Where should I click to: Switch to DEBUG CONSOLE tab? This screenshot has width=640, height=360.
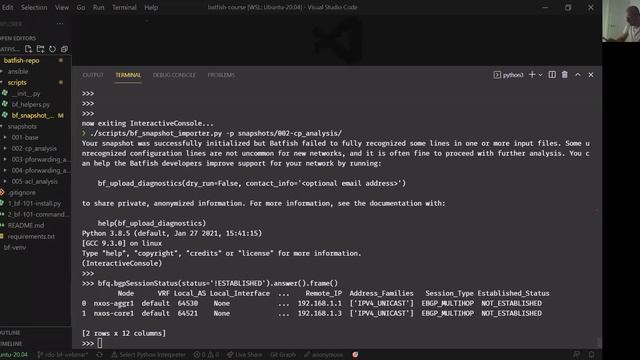(174, 75)
